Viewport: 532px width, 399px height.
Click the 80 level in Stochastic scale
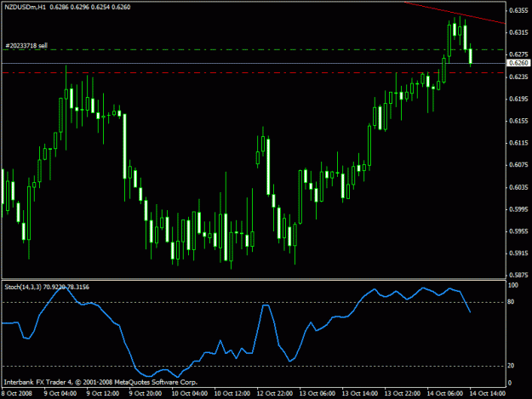(511, 302)
